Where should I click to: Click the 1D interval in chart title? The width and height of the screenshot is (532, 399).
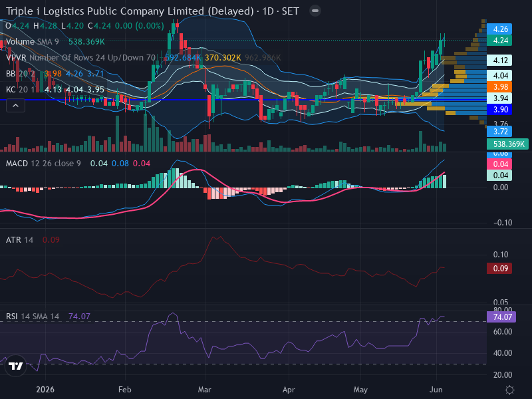point(268,11)
